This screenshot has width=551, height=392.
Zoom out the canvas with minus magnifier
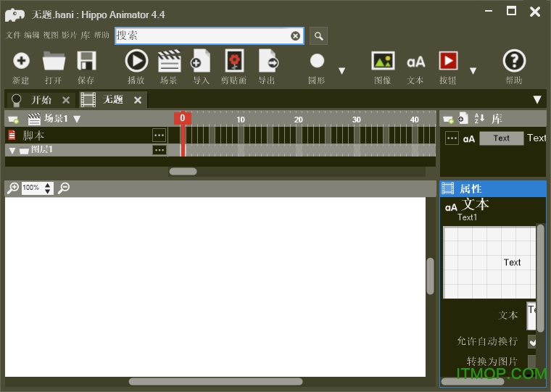[x=64, y=188]
